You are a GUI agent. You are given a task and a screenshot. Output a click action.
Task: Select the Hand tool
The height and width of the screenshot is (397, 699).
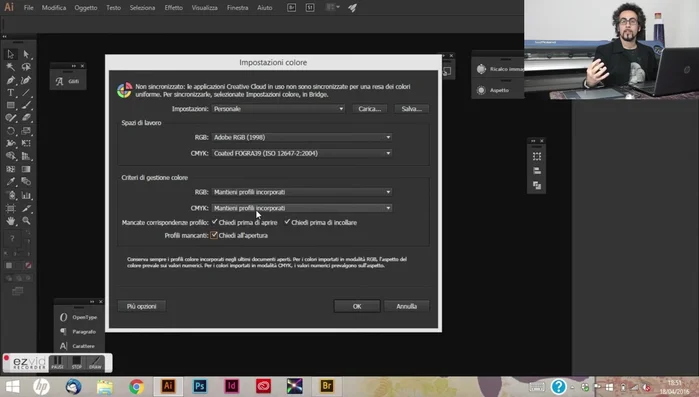click(10, 221)
